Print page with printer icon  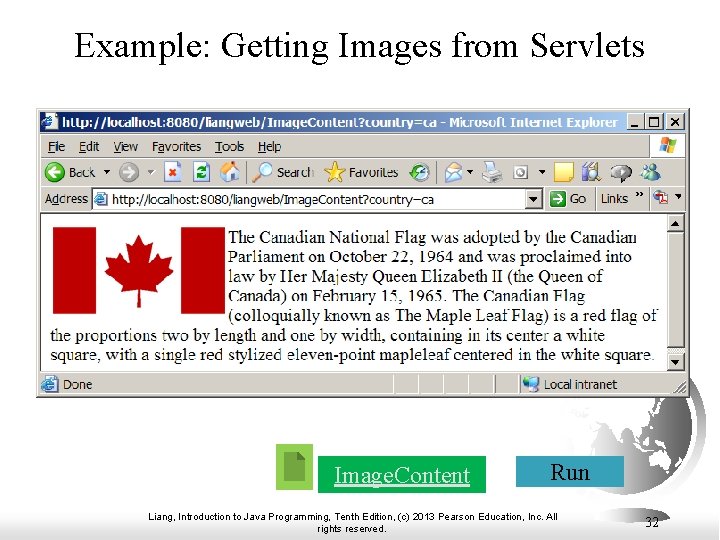(492, 173)
